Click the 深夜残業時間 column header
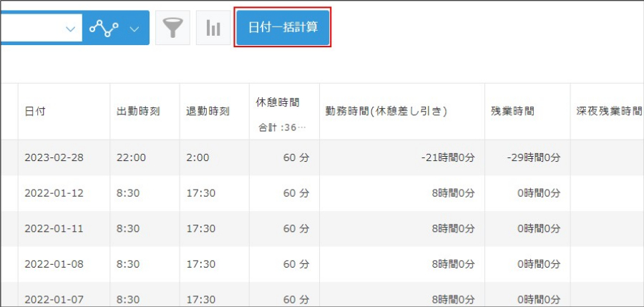The image size is (644, 307). 609,112
